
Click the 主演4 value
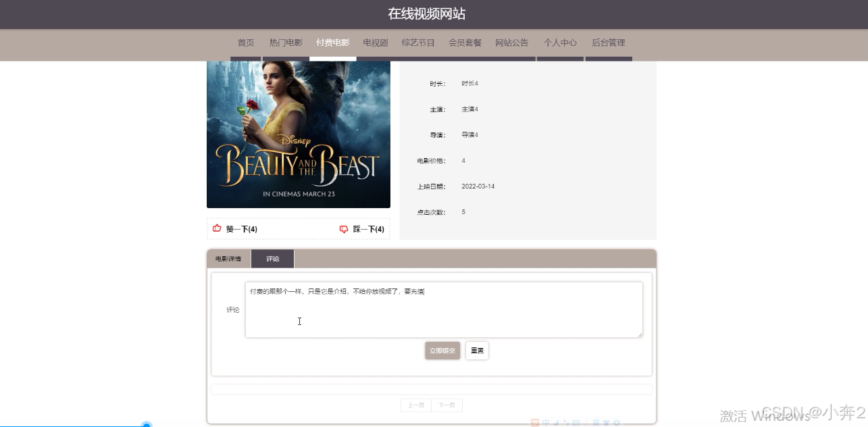pos(470,109)
